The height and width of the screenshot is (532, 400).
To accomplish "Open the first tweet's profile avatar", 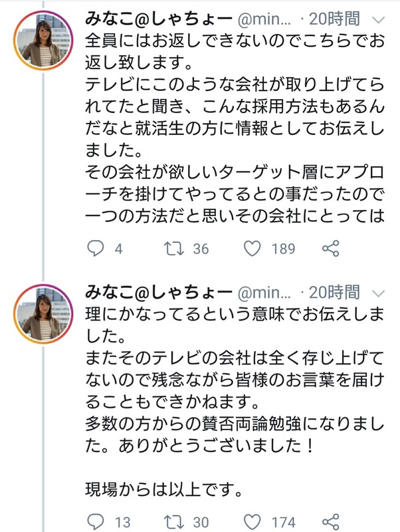I will [x=43, y=41].
